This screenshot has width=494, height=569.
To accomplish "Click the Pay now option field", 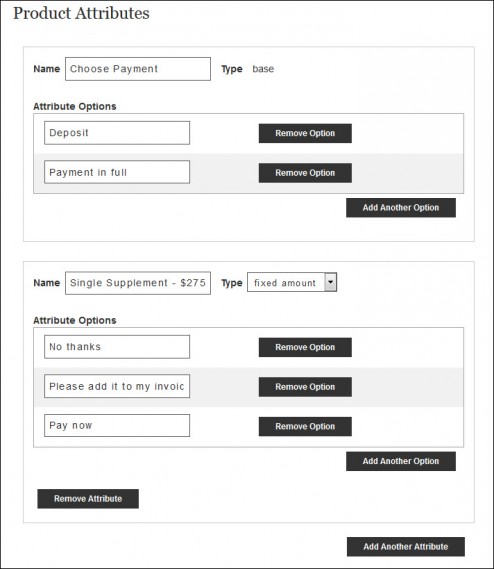I will pos(117,426).
